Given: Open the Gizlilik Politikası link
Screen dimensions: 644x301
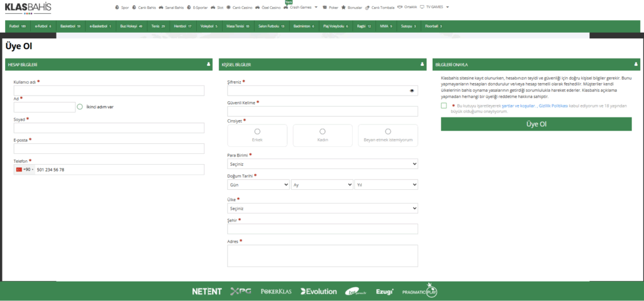Looking at the screenshot, I should (553, 106).
